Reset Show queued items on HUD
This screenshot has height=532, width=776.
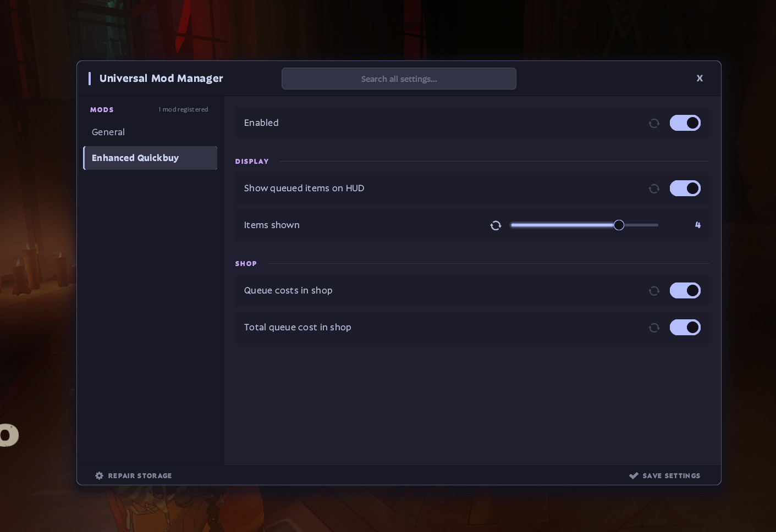pos(654,189)
